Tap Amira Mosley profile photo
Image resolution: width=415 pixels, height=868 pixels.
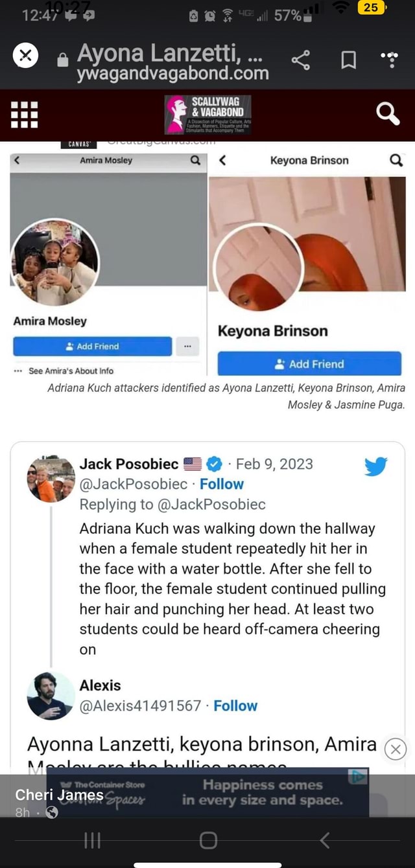(x=54, y=262)
